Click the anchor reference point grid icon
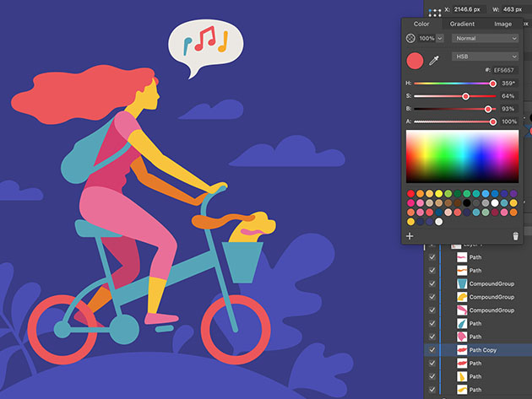This screenshot has width=532, height=399. coord(435,13)
